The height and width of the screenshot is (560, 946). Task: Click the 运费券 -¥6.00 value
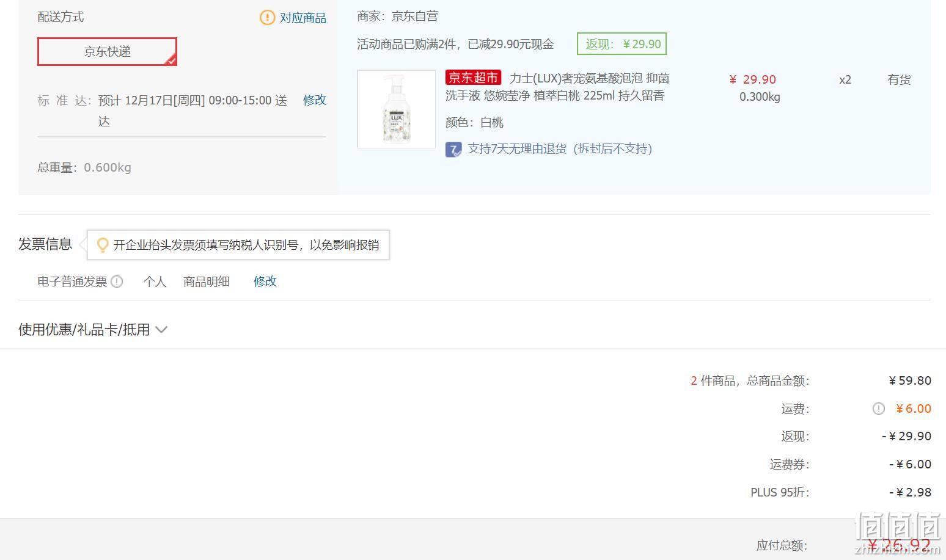tap(911, 464)
